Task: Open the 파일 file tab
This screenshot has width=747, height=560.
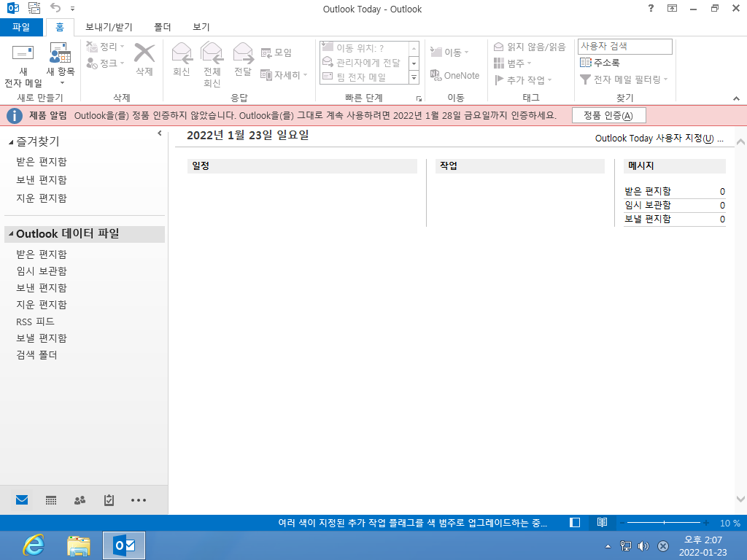Action: tap(21, 27)
